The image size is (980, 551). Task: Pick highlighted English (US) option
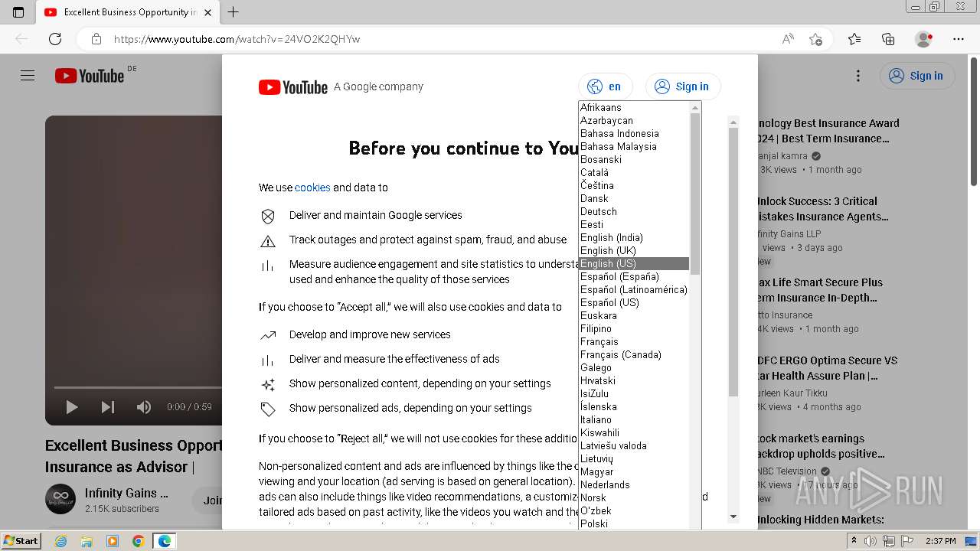click(x=634, y=263)
